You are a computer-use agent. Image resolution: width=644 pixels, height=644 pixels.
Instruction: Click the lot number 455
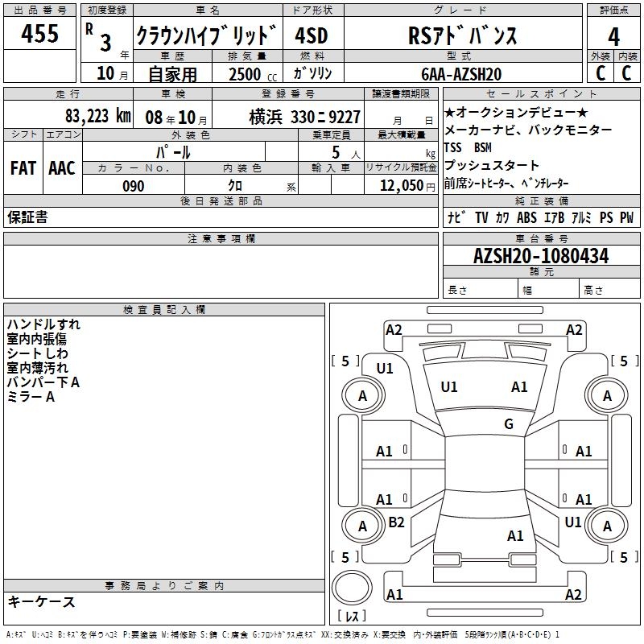pyautogui.click(x=39, y=34)
